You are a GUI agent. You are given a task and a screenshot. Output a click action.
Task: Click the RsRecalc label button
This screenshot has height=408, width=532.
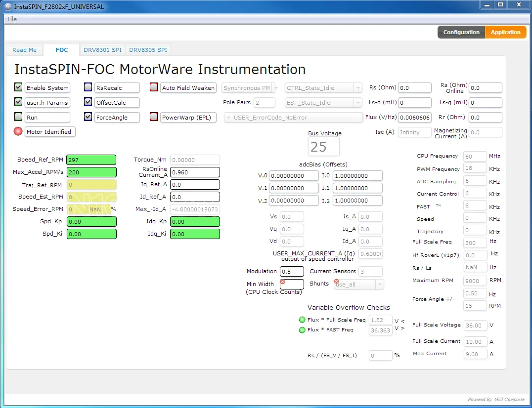[117, 88]
